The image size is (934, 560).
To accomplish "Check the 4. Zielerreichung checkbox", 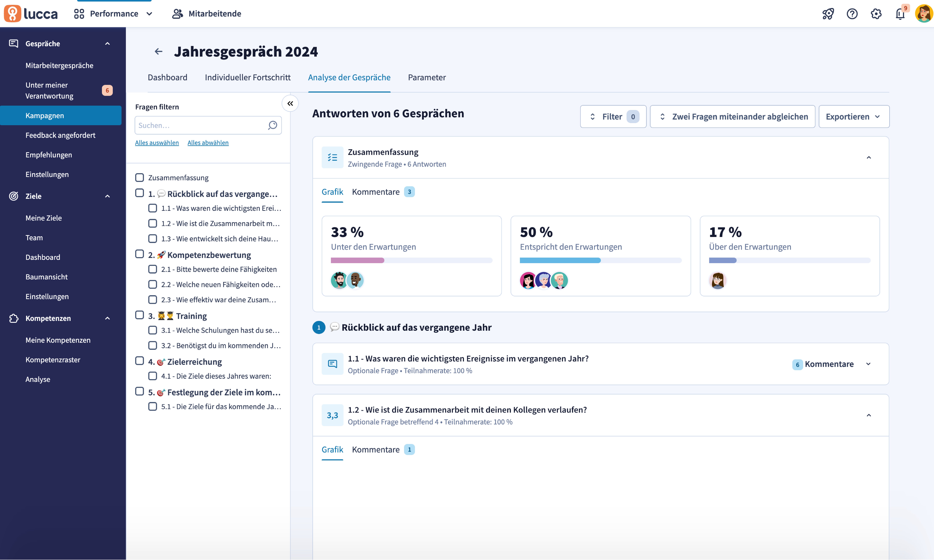I will 140,361.
